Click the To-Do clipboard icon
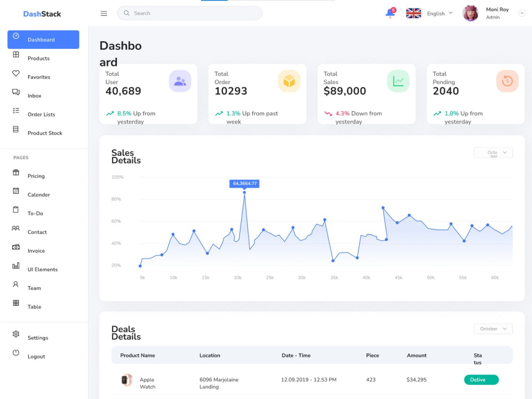This screenshot has height=399, width=532. tap(15, 209)
